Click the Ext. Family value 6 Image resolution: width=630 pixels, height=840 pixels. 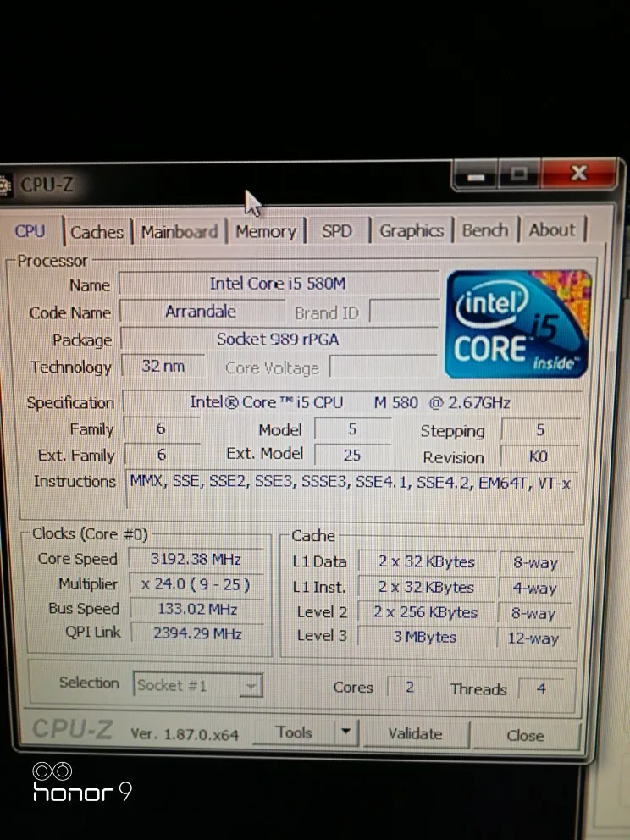coord(162,455)
